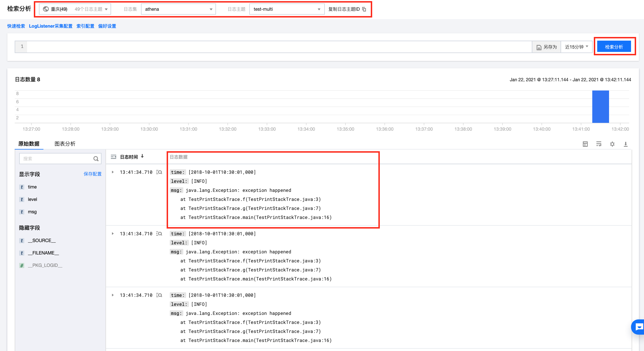The height and width of the screenshot is (351, 644).
Task: Click the copy log topic ID icon
Action: click(x=364, y=9)
